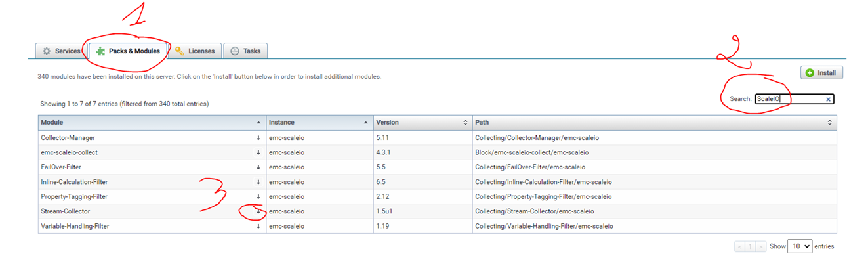Image resolution: width=868 pixels, height=262 pixels.
Task: Click the Property-Tagging-Filter row down arrow icon
Action: click(x=258, y=197)
